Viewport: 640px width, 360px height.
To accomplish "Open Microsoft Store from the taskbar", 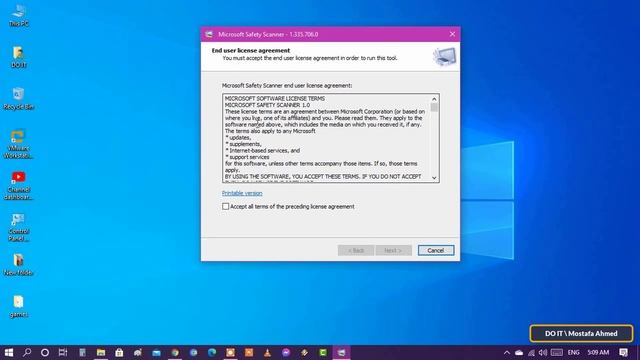I will pyautogui.click(x=119, y=353).
